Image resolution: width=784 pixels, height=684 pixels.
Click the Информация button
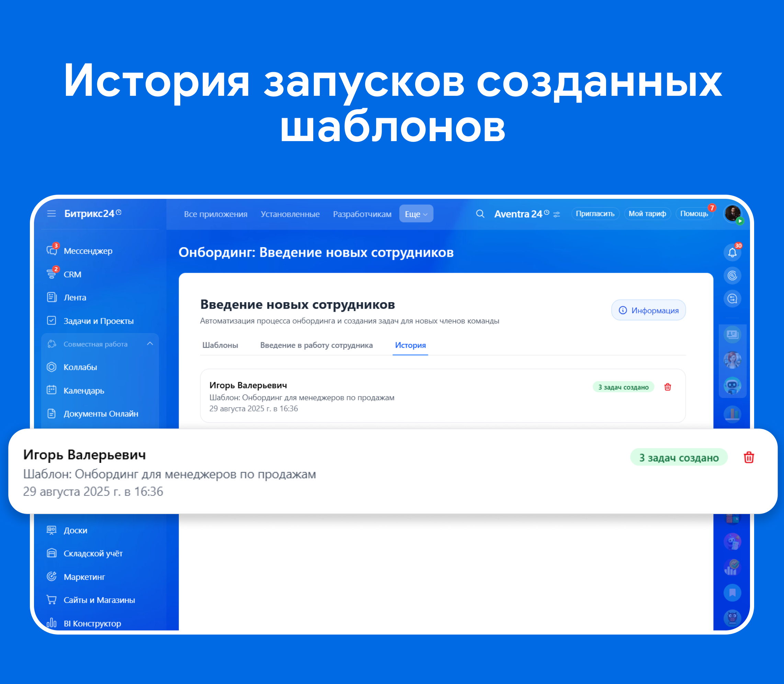click(648, 310)
